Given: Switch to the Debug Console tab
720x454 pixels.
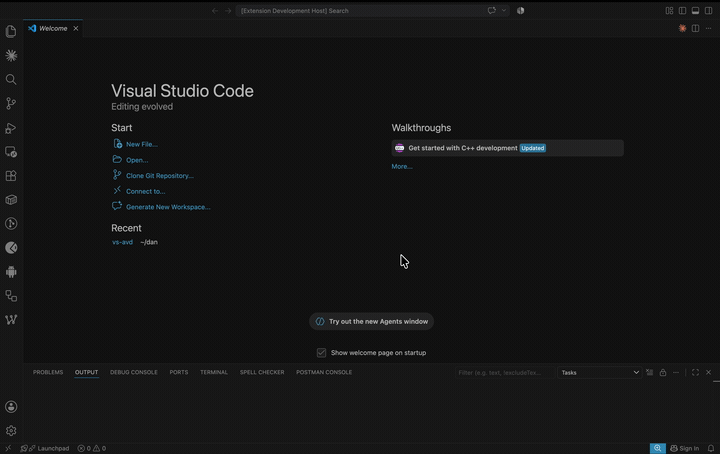Looking at the screenshot, I should pyautogui.click(x=134, y=372).
